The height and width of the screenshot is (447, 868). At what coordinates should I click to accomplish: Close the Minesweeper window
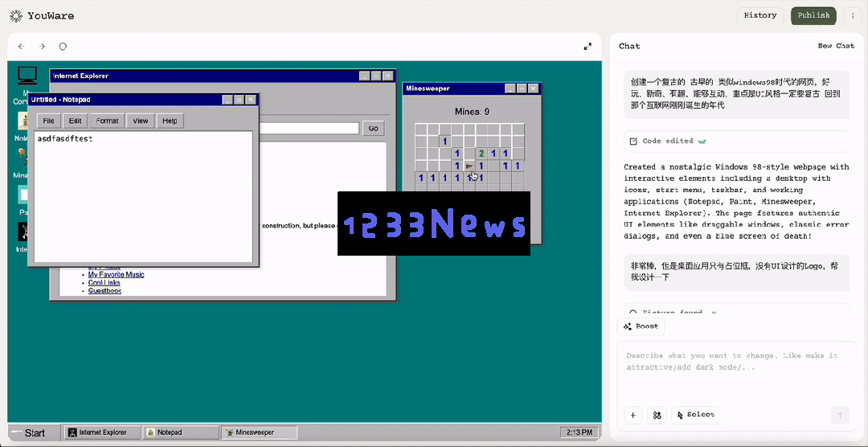pyautogui.click(x=533, y=88)
